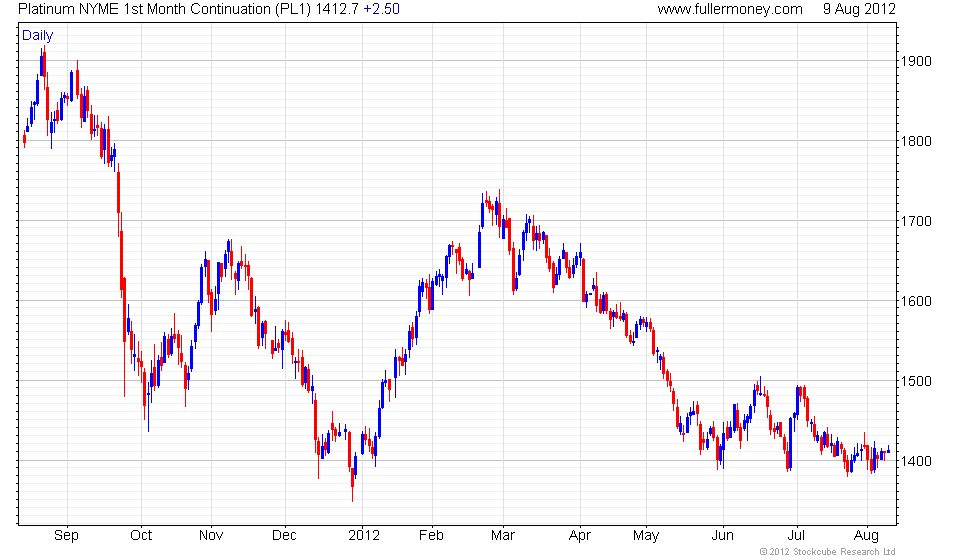The width and height of the screenshot is (980, 560).
Task: Click the Jul label on the time axis
Action: click(796, 536)
